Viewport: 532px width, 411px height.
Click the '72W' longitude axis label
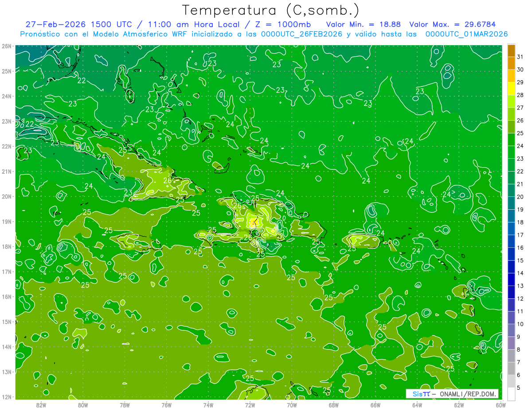pos(250,404)
